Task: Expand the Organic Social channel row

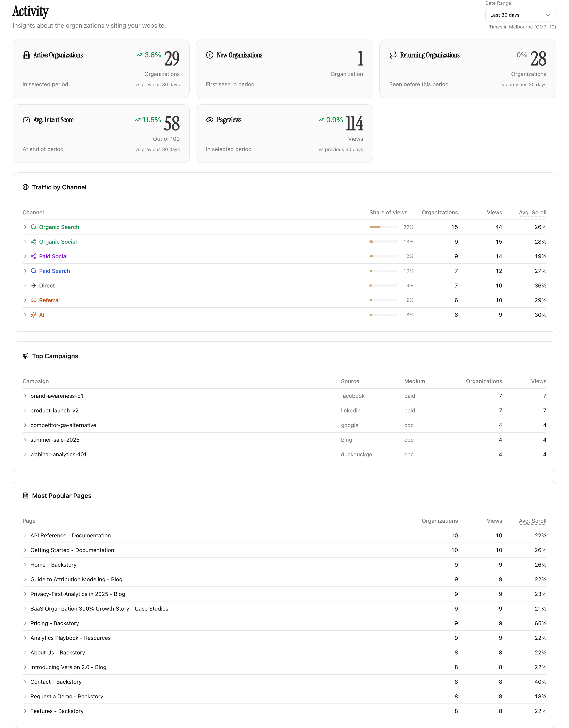Action: 25,242
